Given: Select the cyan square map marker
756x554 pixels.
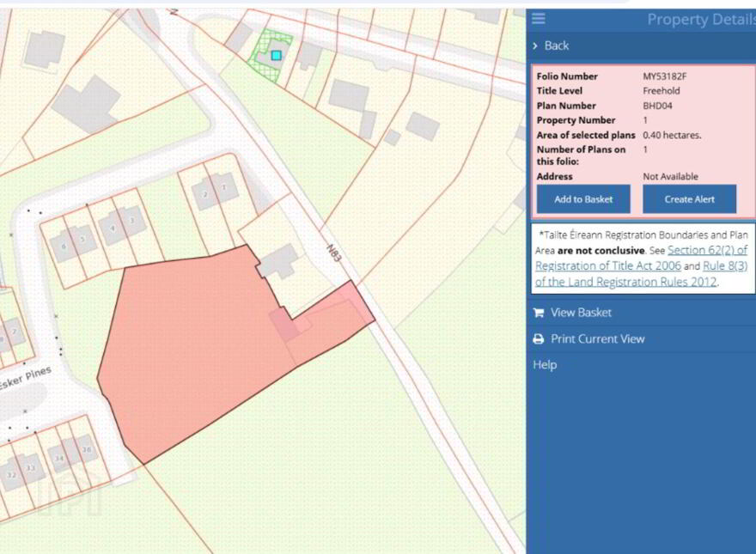Looking at the screenshot, I should pos(276,56).
